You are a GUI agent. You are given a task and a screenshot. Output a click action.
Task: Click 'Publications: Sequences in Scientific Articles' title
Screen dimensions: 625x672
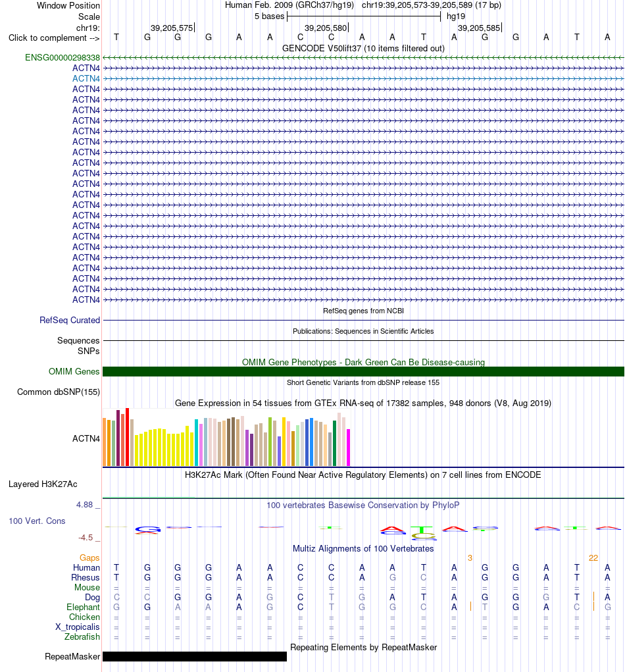pos(363,331)
